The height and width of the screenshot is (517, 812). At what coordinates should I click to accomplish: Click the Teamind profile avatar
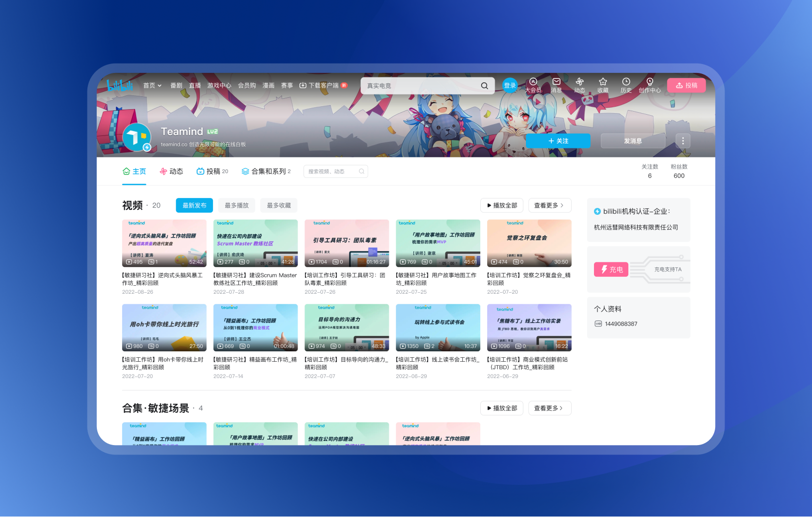point(137,137)
